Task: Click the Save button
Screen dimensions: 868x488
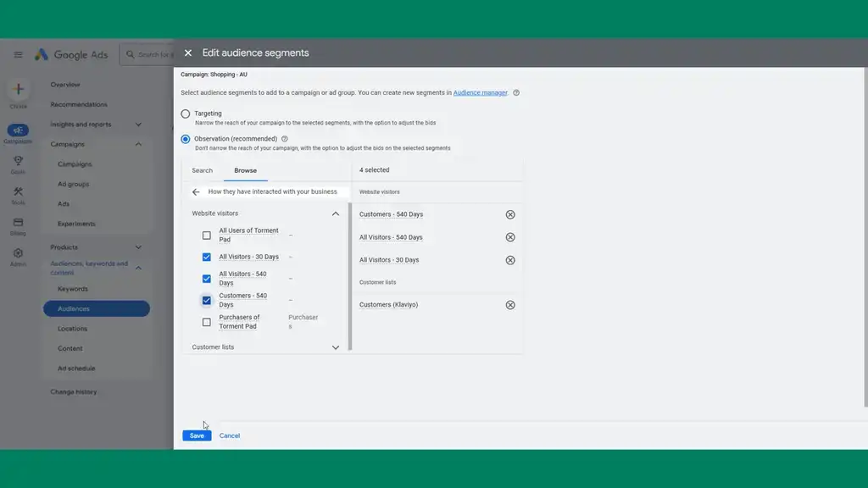Action: (197, 435)
